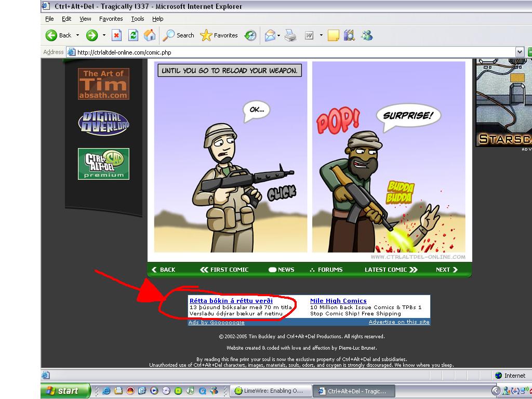Click 'Website created & coded with love' text
The width and height of the screenshot is (532, 399).
coord(302,348)
